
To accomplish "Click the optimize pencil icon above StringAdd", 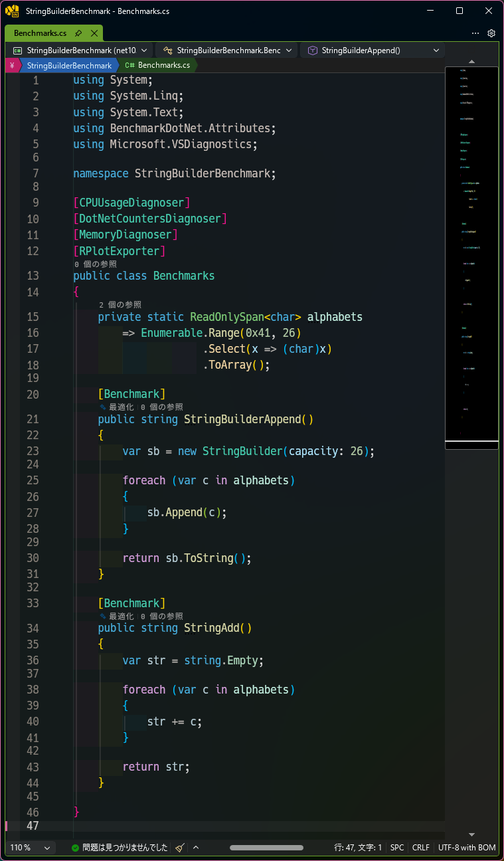I will [103, 616].
